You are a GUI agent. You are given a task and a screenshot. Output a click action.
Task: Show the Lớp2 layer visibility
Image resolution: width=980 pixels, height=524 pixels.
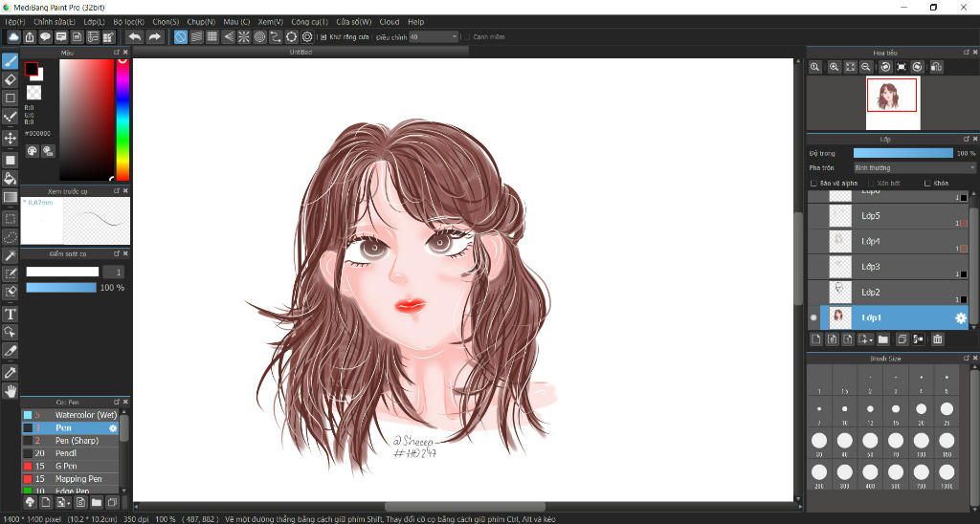pos(813,293)
